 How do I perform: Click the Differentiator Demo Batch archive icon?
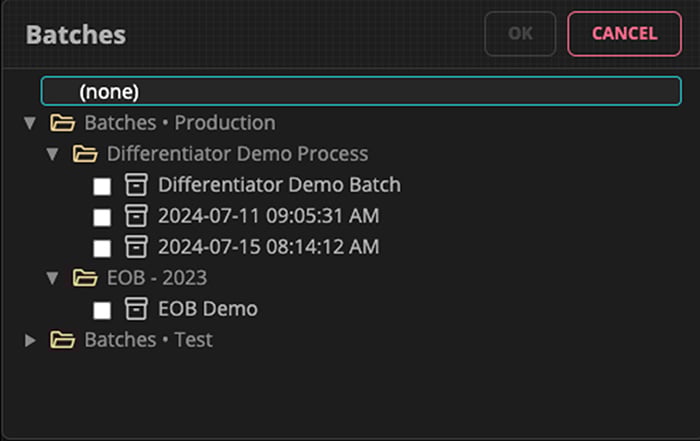coord(135,185)
